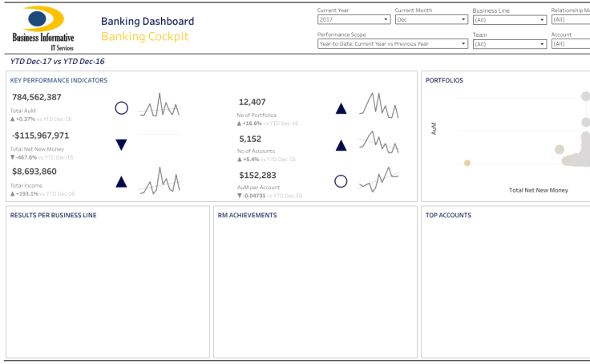
Task: Click the up triangle beside No of Portfolios
Action: point(341,109)
